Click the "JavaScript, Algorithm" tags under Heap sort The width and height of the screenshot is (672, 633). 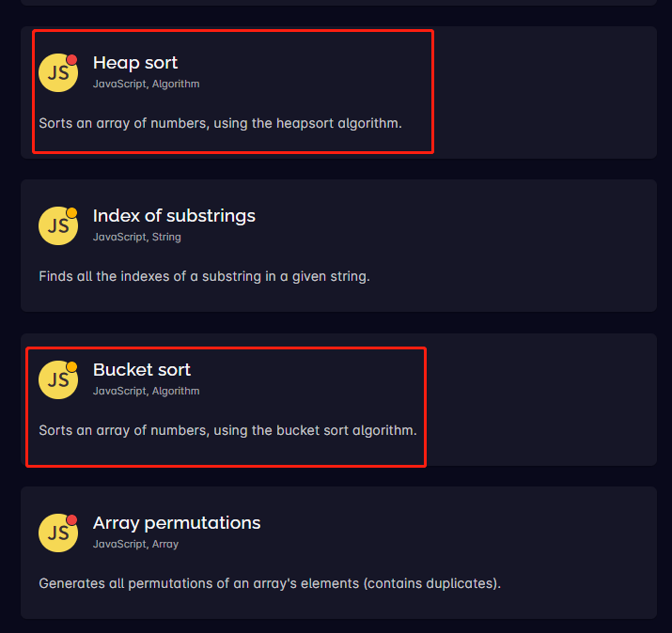(146, 85)
